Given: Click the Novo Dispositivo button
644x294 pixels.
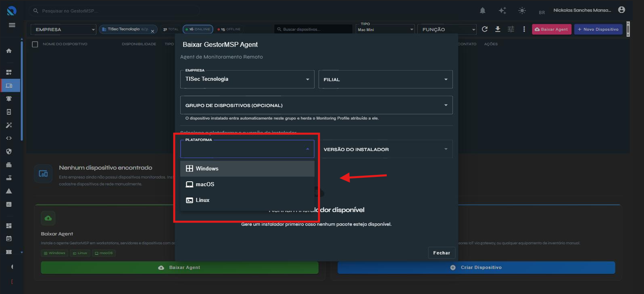Looking at the screenshot, I should (x=598, y=29).
